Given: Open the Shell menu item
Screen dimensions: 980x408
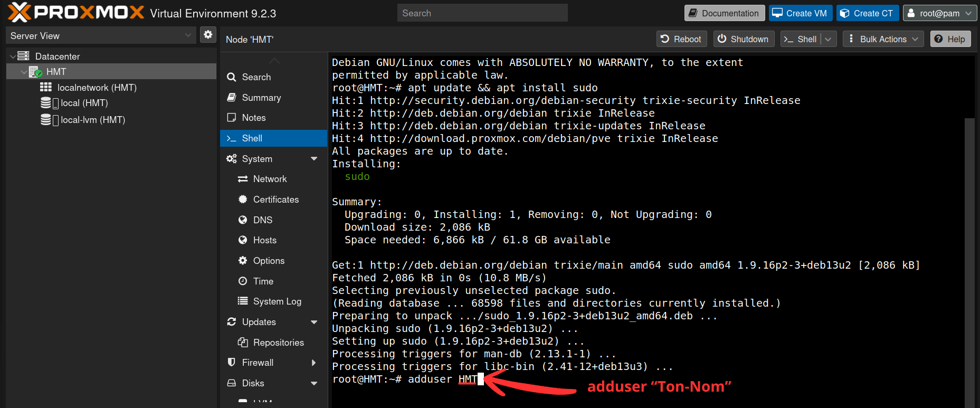Looking at the screenshot, I should [273, 138].
